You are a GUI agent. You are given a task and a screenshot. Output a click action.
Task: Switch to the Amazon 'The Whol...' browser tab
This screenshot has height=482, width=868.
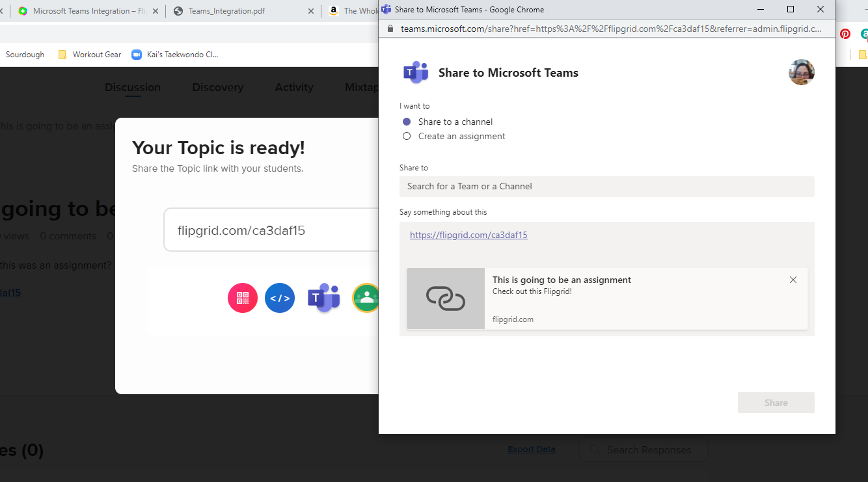352,11
